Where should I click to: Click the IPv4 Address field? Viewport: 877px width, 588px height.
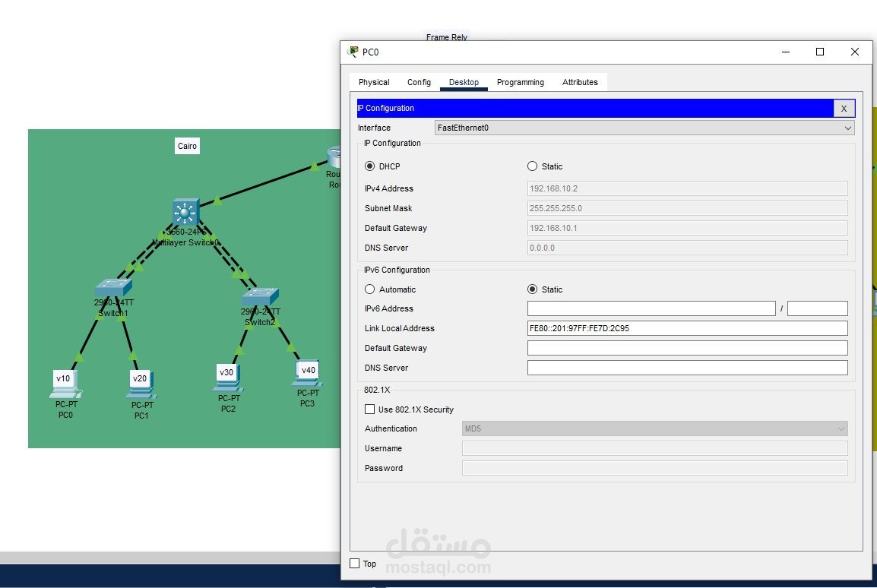click(688, 188)
